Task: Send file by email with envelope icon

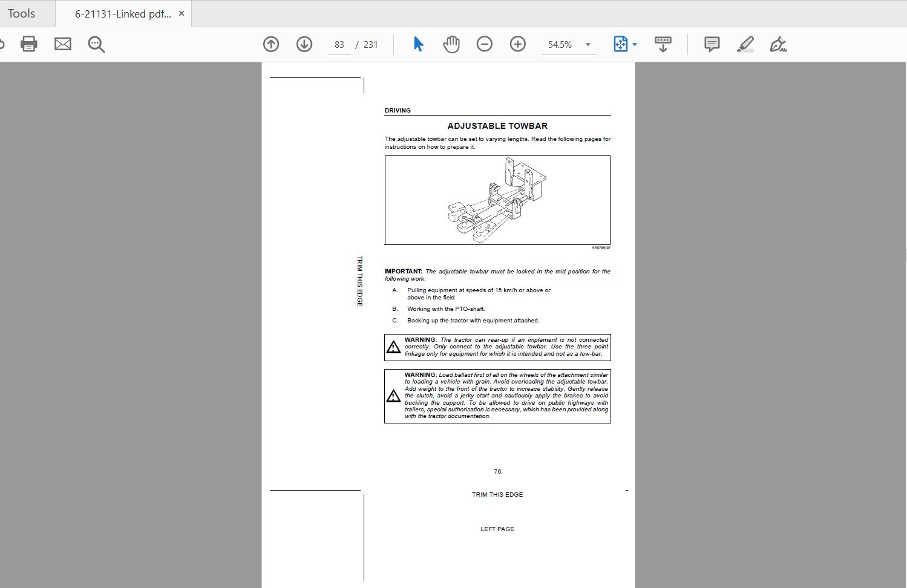Action: [63, 44]
